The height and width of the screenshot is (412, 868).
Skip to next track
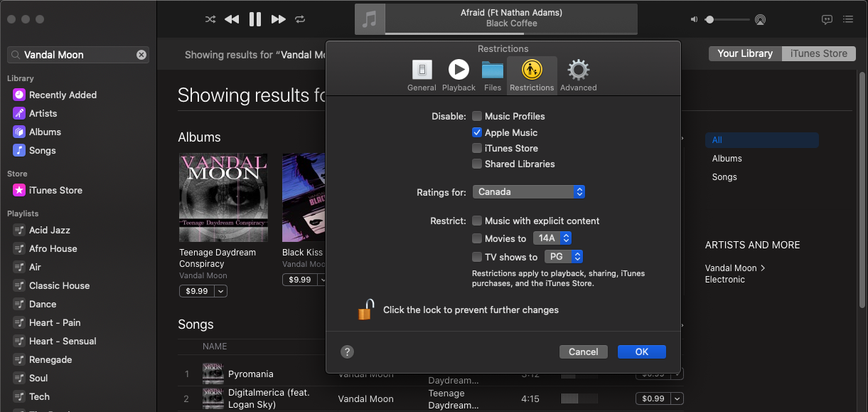[279, 19]
